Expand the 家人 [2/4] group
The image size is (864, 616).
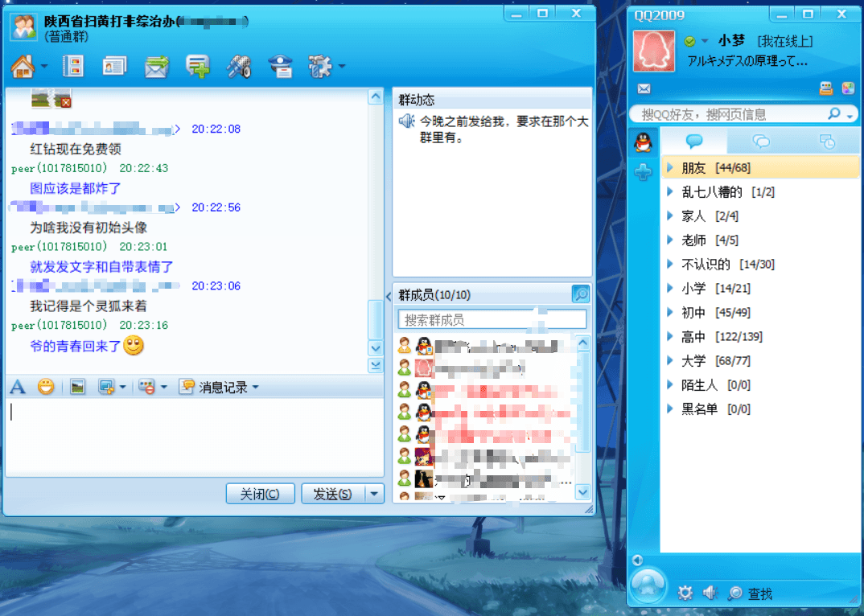pyautogui.click(x=760, y=216)
